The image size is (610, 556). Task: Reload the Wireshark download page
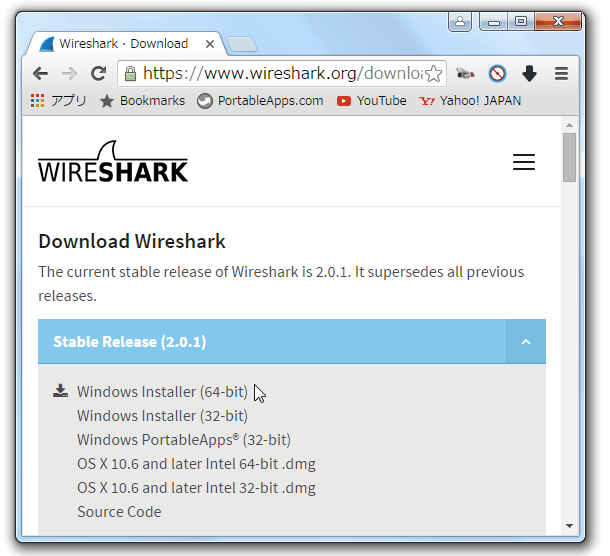(x=98, y=73)
